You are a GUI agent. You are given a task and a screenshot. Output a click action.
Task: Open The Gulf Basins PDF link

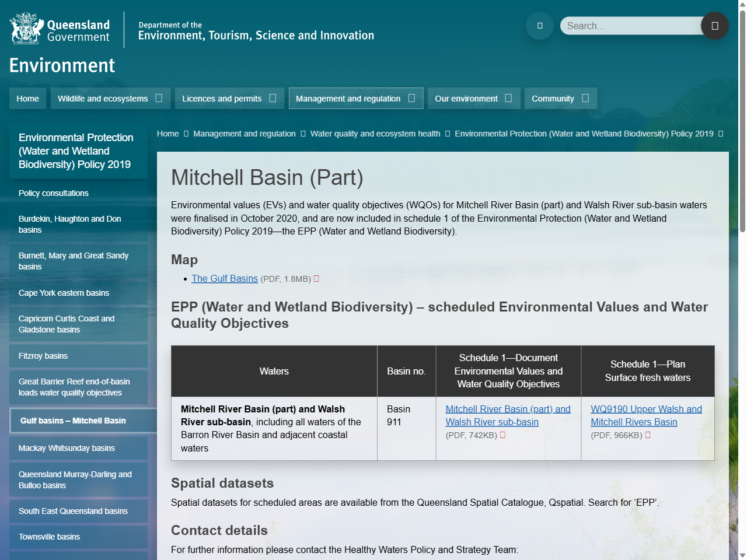(x=225, y=279)
